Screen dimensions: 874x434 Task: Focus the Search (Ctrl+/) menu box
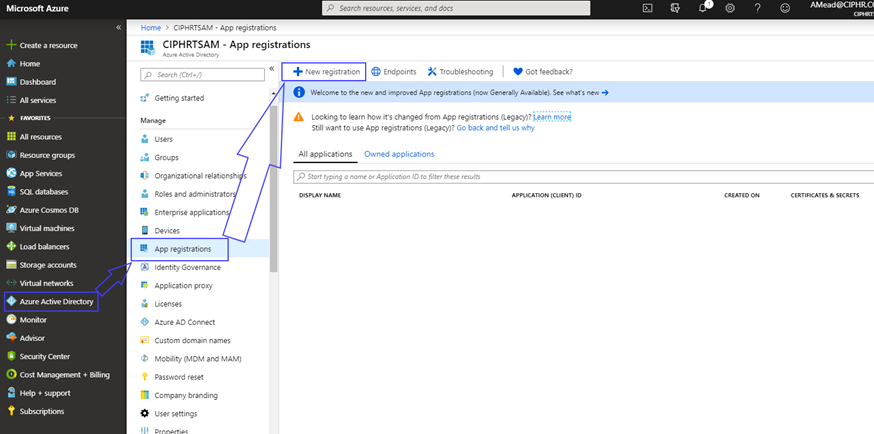pos(202,75)
